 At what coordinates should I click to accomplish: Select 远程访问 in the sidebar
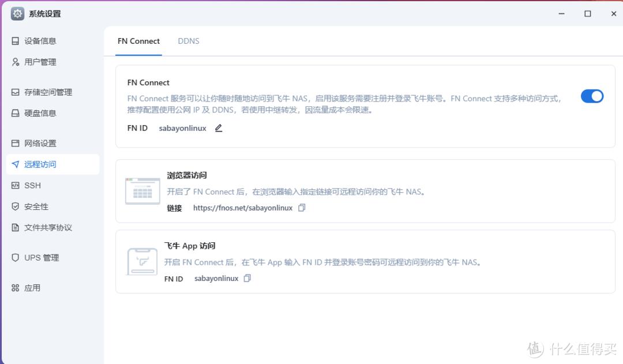coord(40,164)
